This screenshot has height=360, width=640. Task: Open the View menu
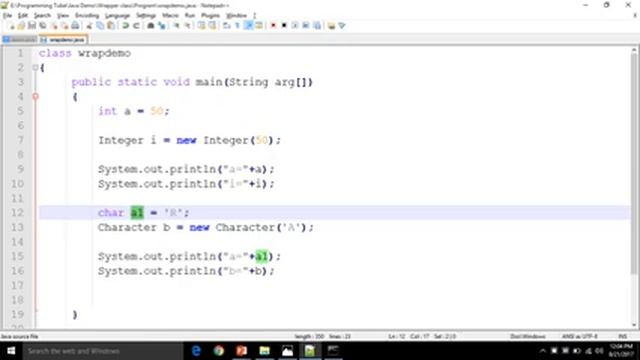click(63, 16)
